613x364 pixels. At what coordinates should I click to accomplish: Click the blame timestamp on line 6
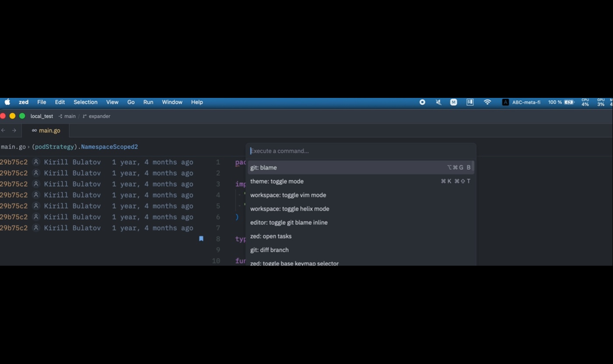[x=152, y=217]
